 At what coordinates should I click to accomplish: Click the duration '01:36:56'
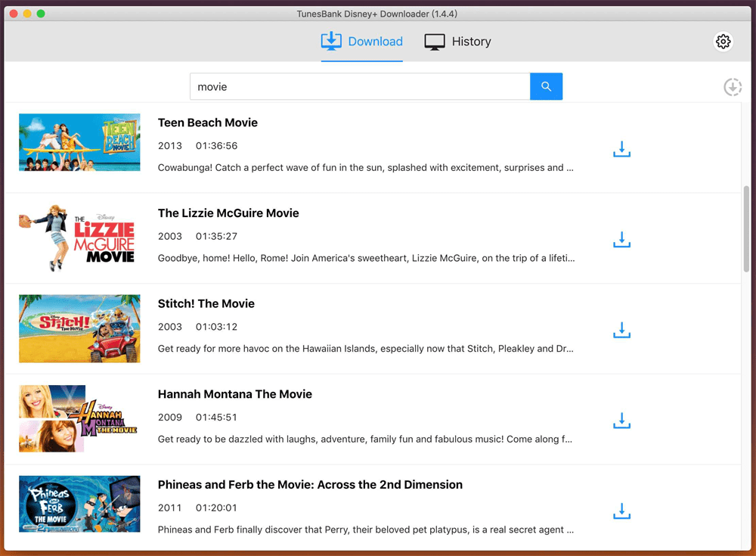(x=216, y=146)
